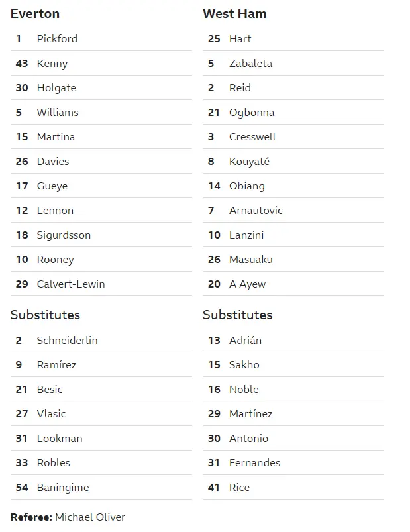410x532 pixels.
Task: Select Pickford in Everton's lineup
Action: pyautogui.click(x=57, y=39)
